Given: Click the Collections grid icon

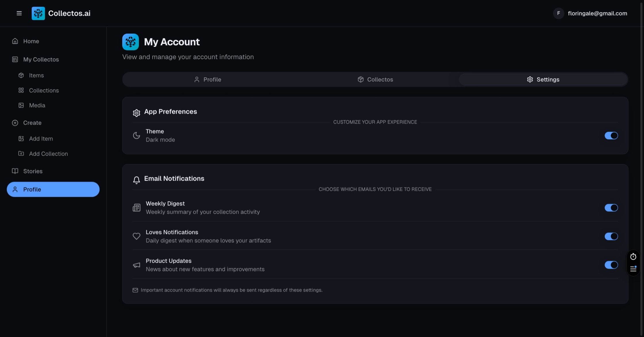Looking at the screenshot, I should 21,90.
